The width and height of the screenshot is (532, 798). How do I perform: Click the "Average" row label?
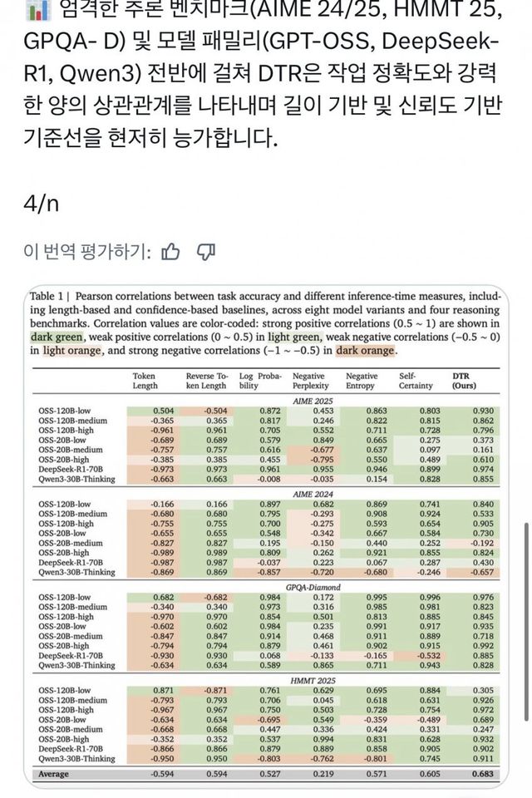click(x=52, y=775)
